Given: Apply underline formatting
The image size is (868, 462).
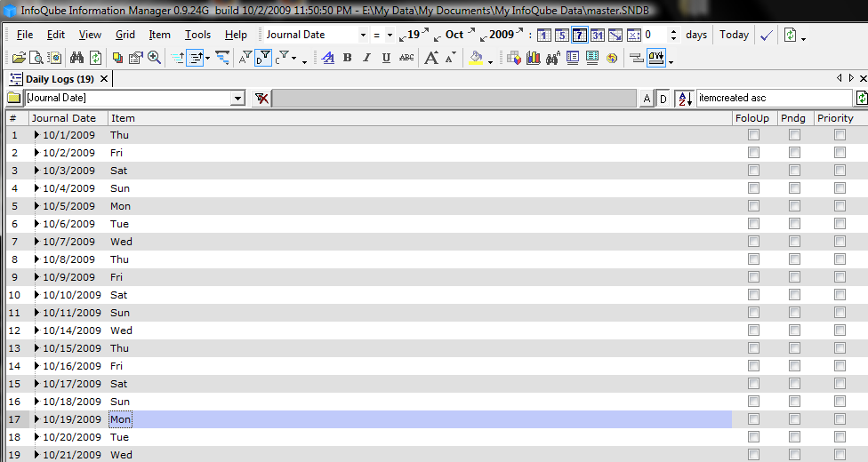Looking at the screenshot, I should [x=386, y=58].
